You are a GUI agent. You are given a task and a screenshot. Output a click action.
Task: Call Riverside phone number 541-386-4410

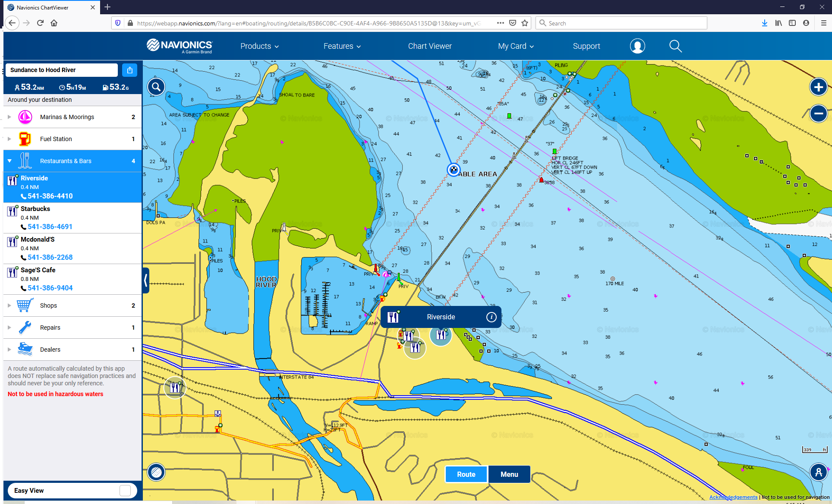pyautogui.click(x=50, y=196)
